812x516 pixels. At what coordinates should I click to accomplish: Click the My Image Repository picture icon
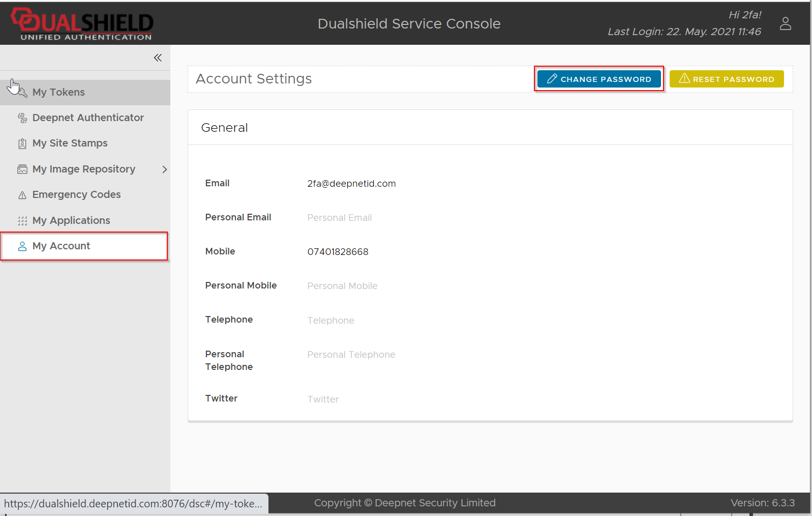(x=22, y=169)
